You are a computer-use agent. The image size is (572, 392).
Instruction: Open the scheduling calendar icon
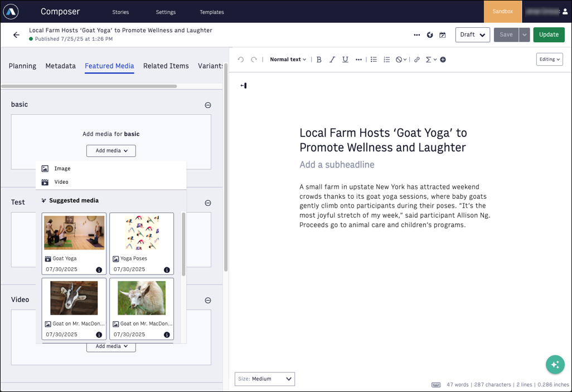[x=443, y=35]
